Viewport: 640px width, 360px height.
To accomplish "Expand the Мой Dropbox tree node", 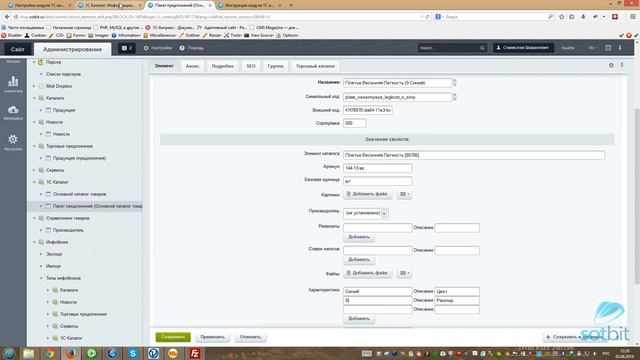I will 34,86.
